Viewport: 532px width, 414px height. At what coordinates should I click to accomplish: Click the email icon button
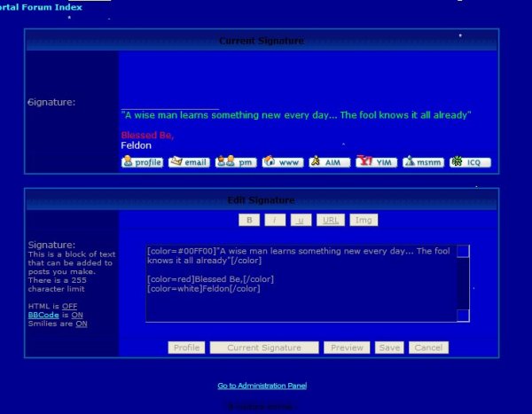coord(188,162)
